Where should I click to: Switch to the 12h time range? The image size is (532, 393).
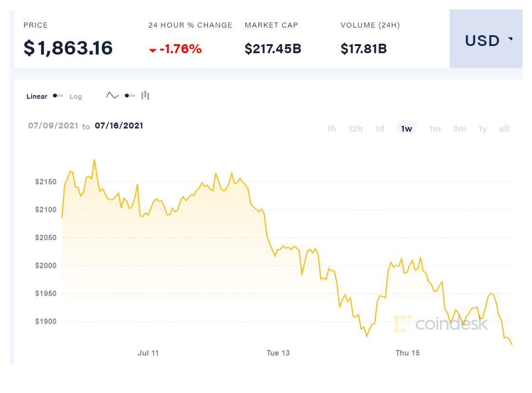click(x=355, y=129)
